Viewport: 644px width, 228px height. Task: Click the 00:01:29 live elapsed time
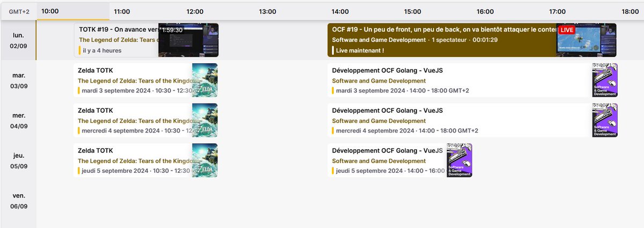pos(485,40)
